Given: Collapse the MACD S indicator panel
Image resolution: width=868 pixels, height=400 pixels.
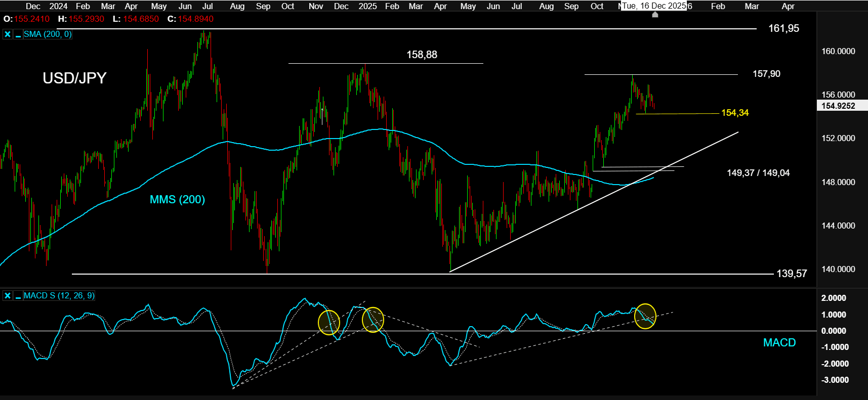Looking at the screenshot, I should click(x=18, y=296).
